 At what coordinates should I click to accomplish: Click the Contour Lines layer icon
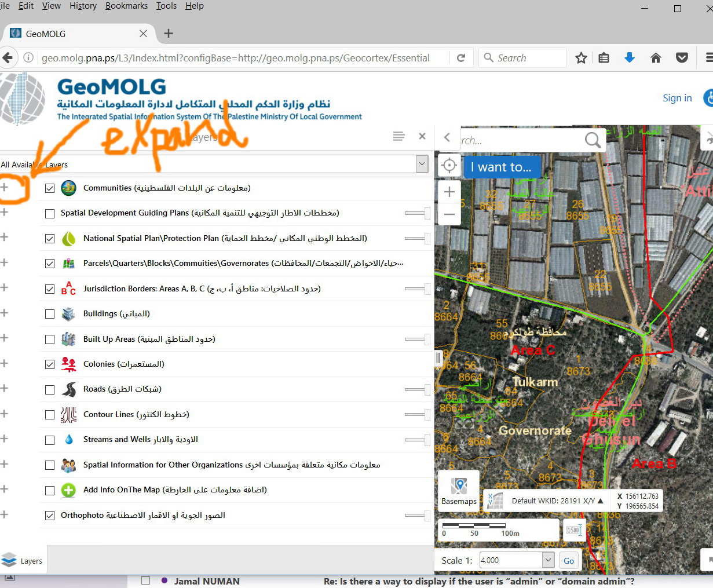coord(68,414)
